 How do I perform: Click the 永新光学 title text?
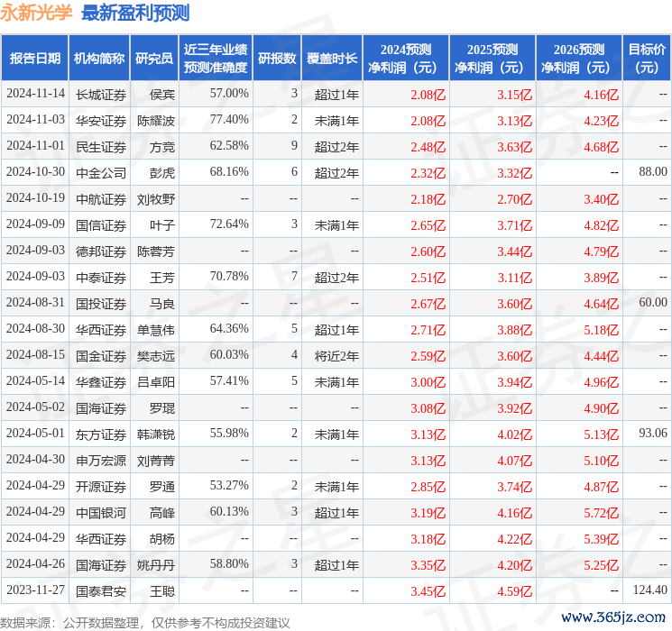pos(36,13)
